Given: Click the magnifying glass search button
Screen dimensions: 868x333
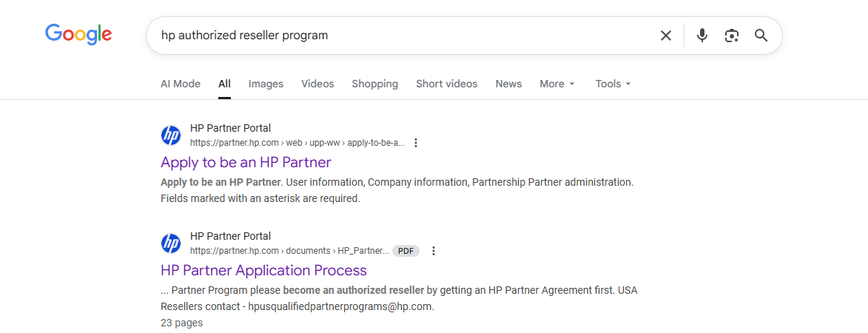Looking at the screenshot, I should (761, 36).
